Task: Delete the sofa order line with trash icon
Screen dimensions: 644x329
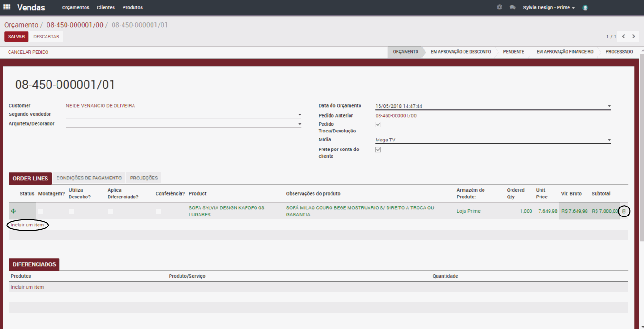Action: (x=624, y=211)
